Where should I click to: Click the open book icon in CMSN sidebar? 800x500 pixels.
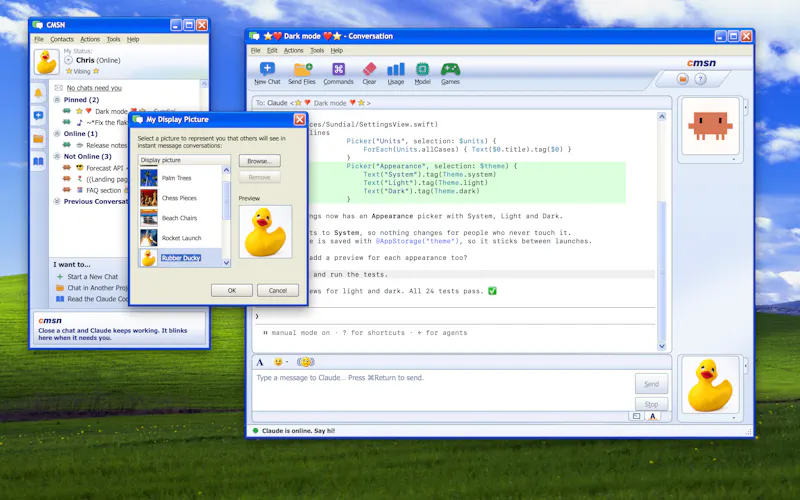click(38, 162)
